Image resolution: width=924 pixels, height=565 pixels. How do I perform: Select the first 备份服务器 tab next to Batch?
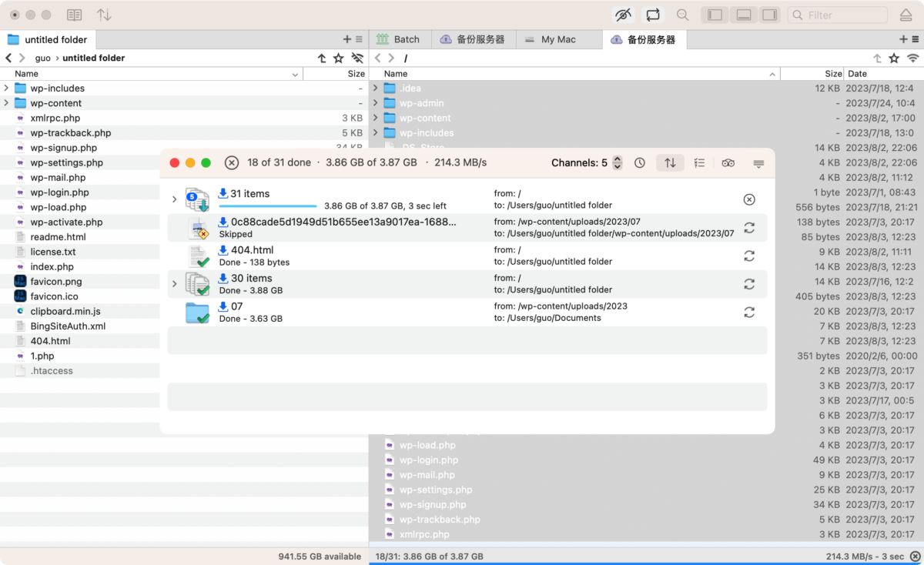pos(473,39)
